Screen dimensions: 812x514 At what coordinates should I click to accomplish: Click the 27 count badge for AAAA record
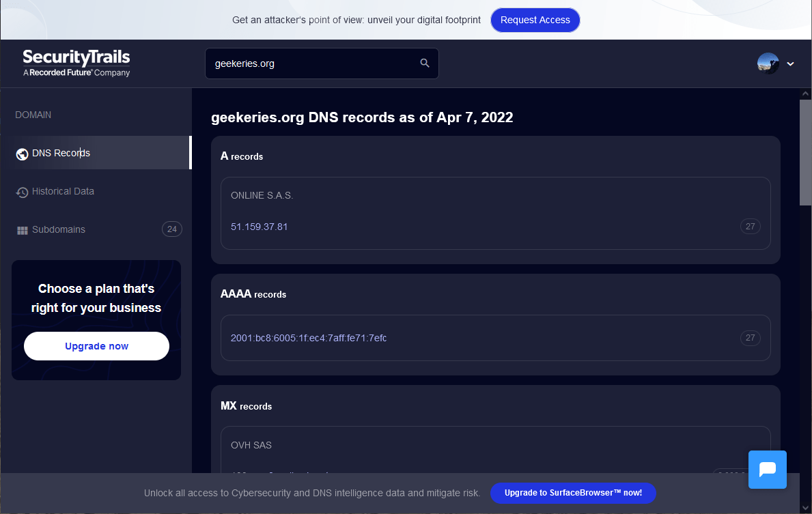pos(750,338)
